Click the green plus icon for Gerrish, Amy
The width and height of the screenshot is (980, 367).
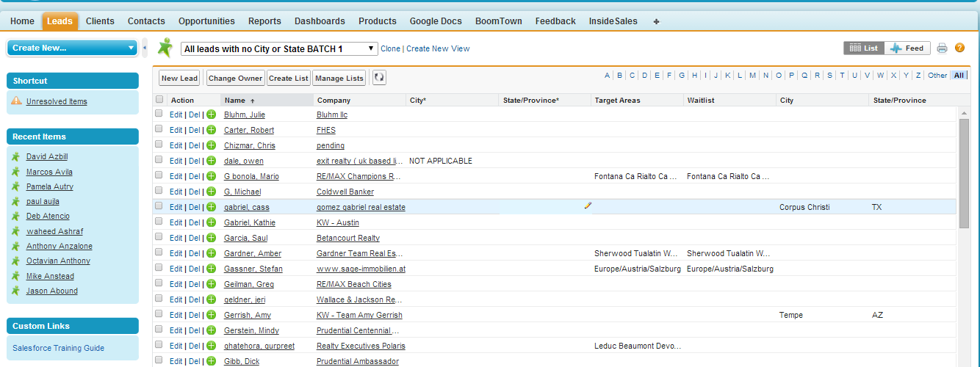point(212,315)
